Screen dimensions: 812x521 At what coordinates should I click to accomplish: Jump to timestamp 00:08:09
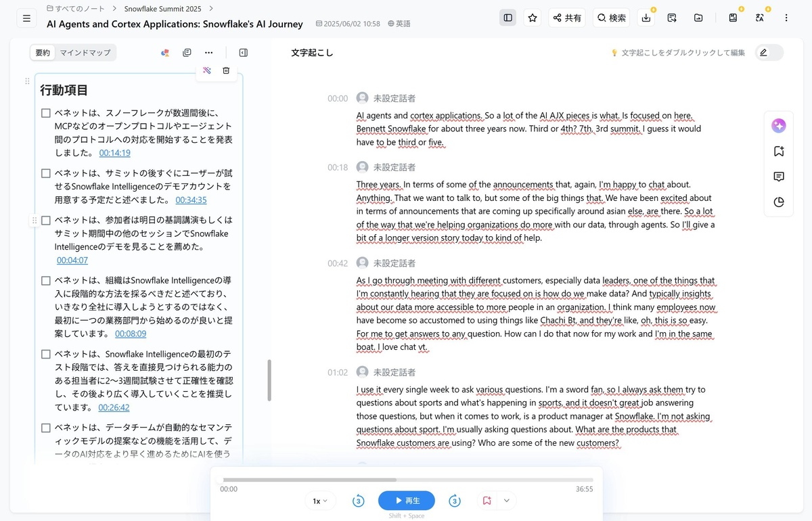[x=131, y=334]
